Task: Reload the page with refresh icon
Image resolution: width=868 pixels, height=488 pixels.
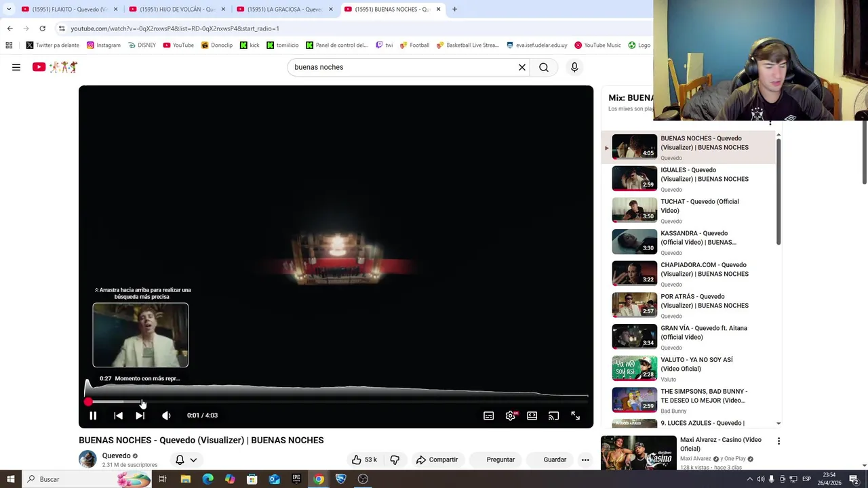Action: pos(42,28)
